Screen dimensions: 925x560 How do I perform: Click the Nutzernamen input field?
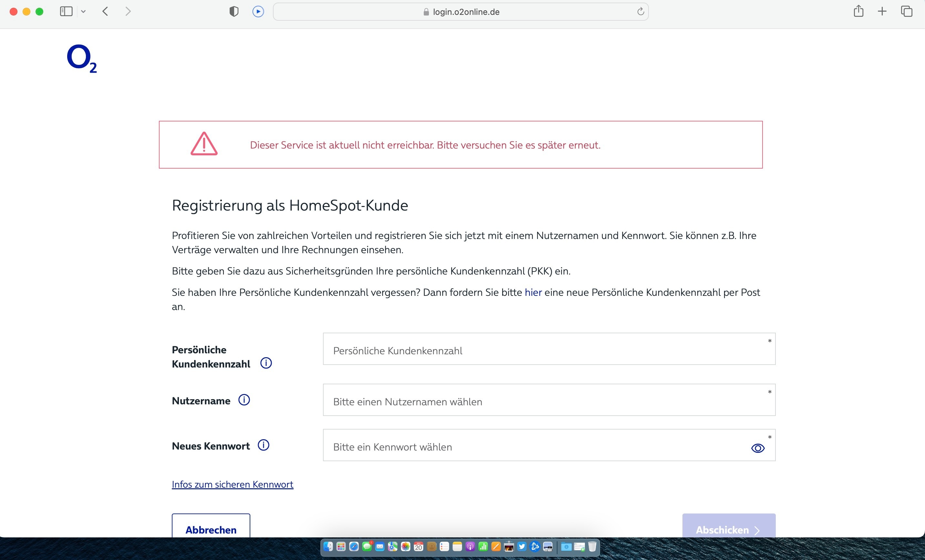(x=549, y=400)
